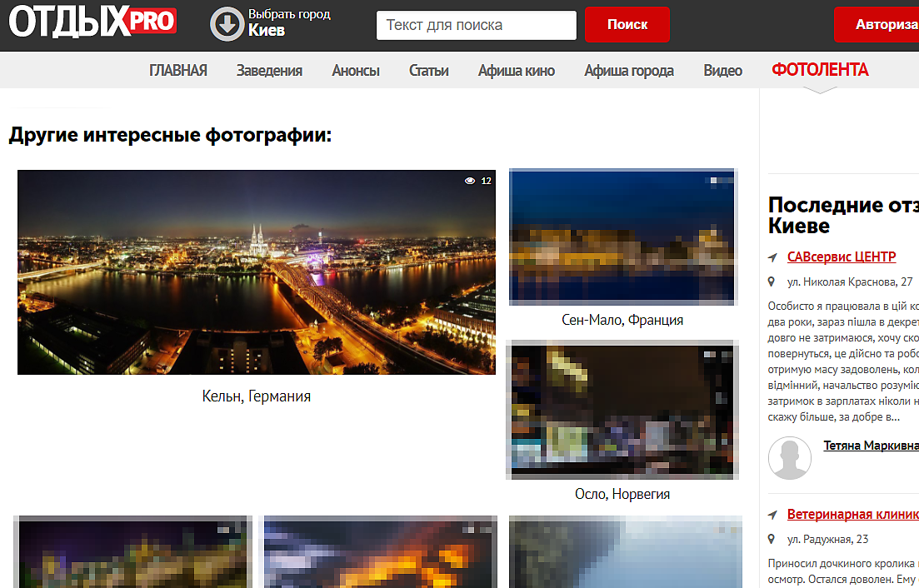Focus the Текст для поиска search field
Viewport: 919px width, 588px height.
477,25
